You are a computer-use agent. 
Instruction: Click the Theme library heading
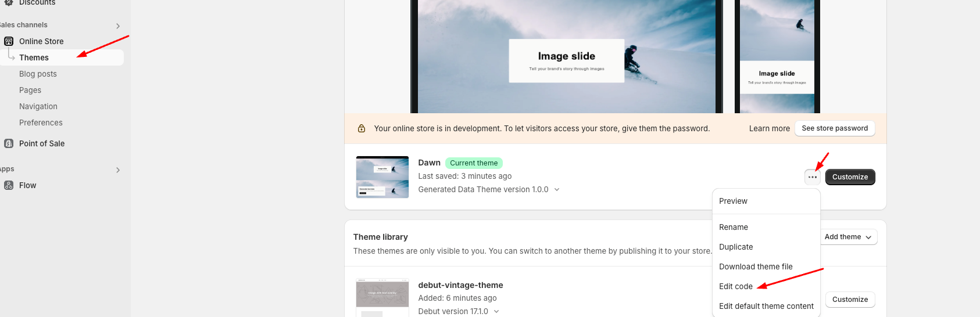381,237
